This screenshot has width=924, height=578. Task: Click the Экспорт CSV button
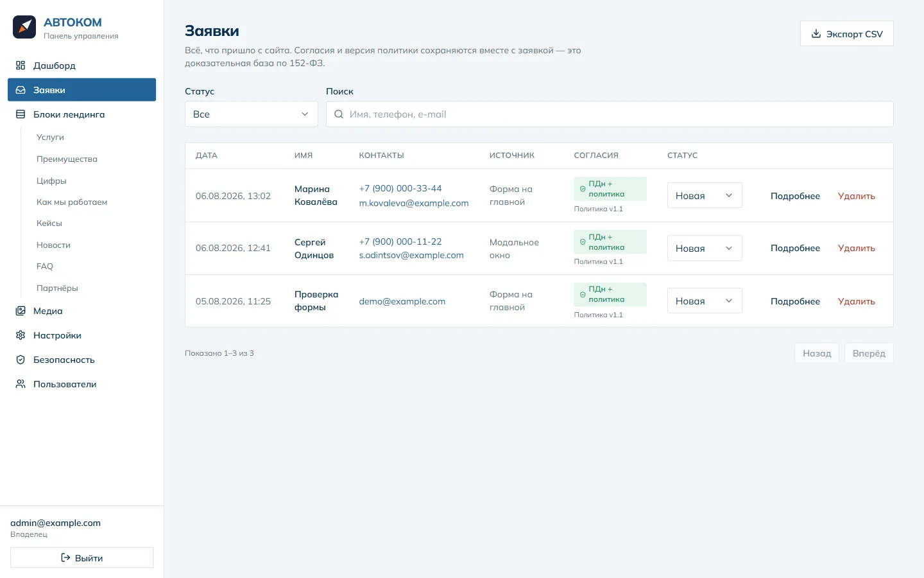pyautogui.click(x=847, y=34)
